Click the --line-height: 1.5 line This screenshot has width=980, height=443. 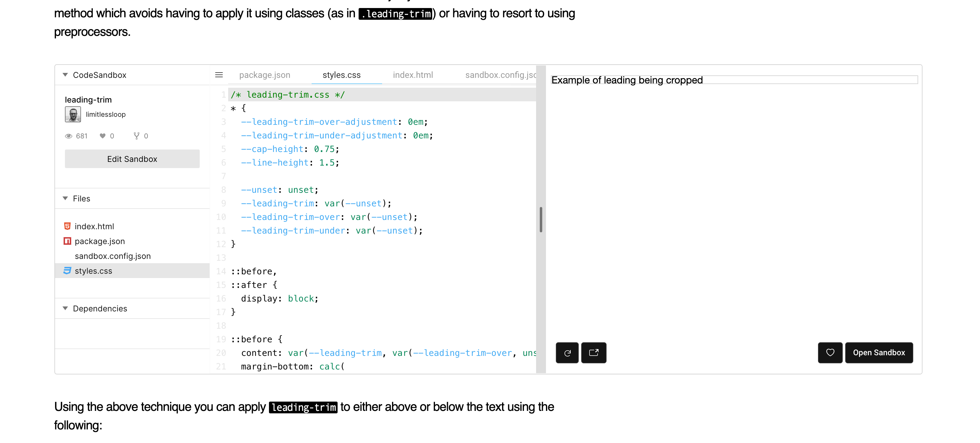(290, 163)
